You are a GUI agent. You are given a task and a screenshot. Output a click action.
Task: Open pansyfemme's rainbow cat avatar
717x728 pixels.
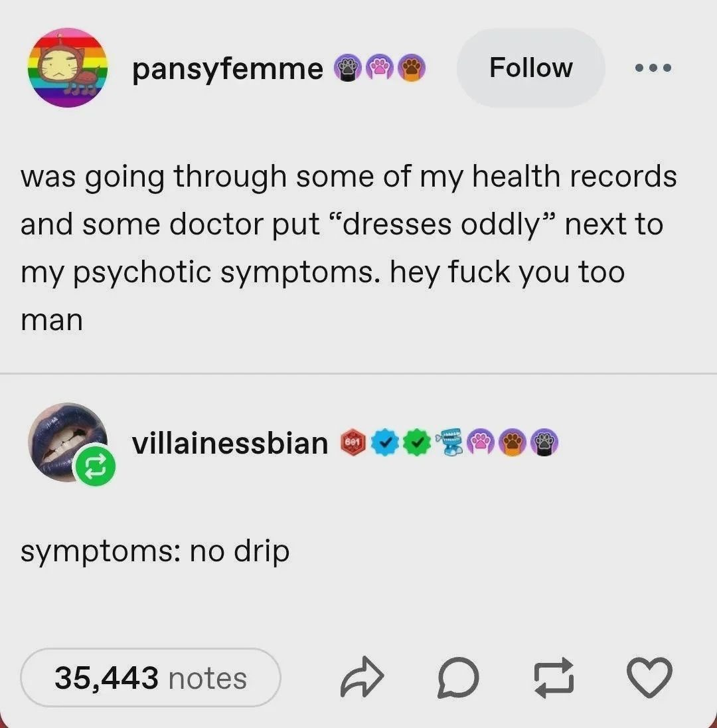(x=68, y=68)
